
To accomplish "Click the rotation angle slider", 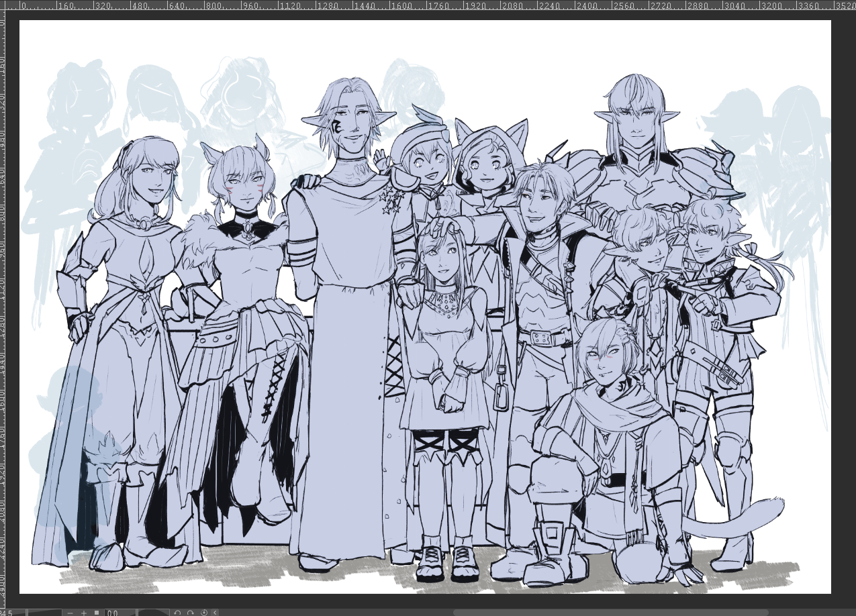I will point(152,612).
